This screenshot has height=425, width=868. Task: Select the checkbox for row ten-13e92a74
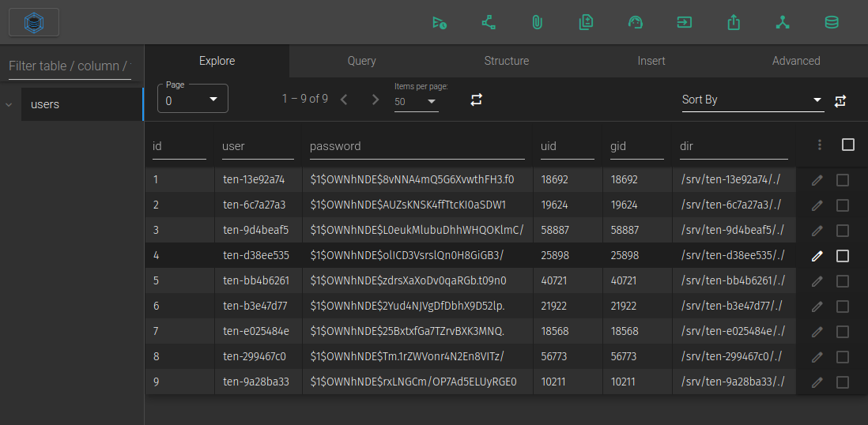(x=843, y=180)
